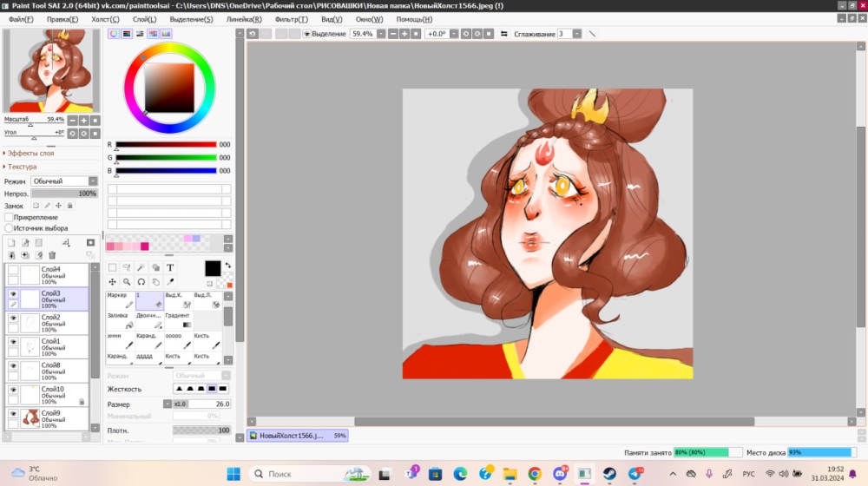The width and height of the screenshot is (868, 486).
Task: Open the Холст menu
Action: coord(105,19)
